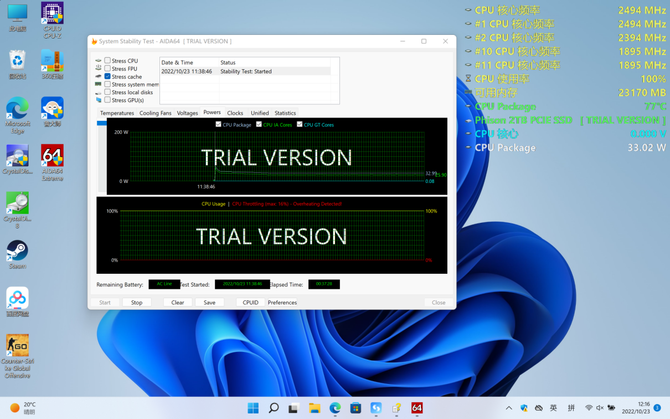
Task: Open the Windows Start menu
Action: click(x=253, y=408)
